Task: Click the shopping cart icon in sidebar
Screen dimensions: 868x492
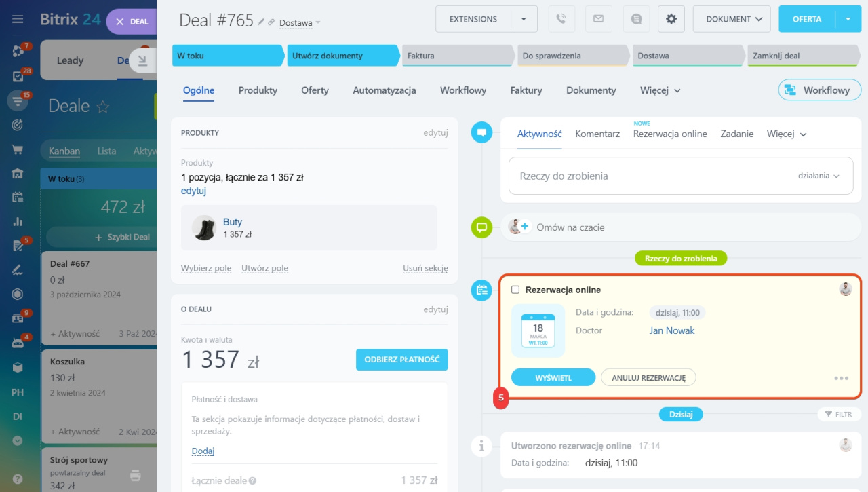Action: tap(18, 149)
